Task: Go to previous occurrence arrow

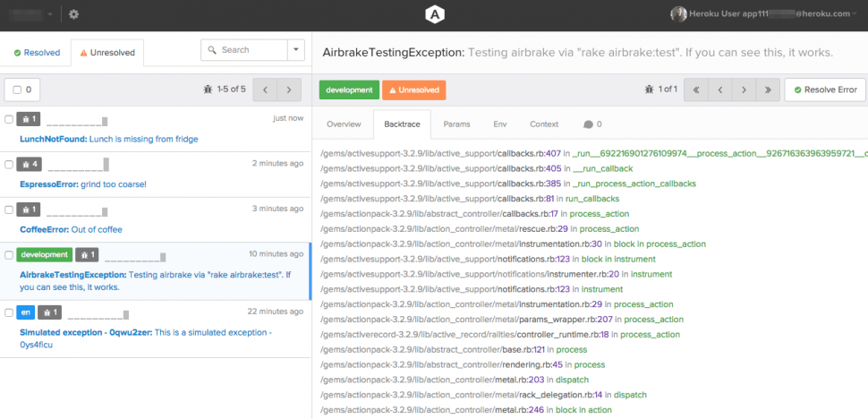Action: [x=719, y=90]
